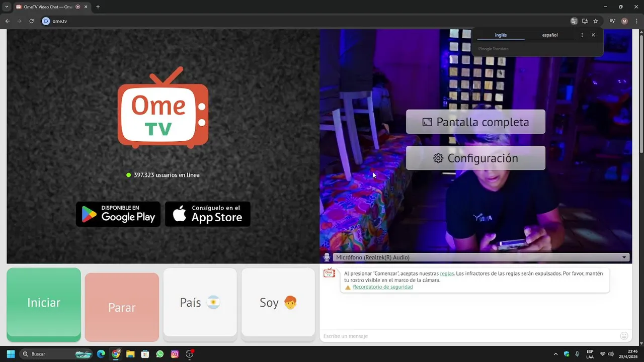644x362 pixels.
Task: Click the App Store download badge
Action: (208, 214)
